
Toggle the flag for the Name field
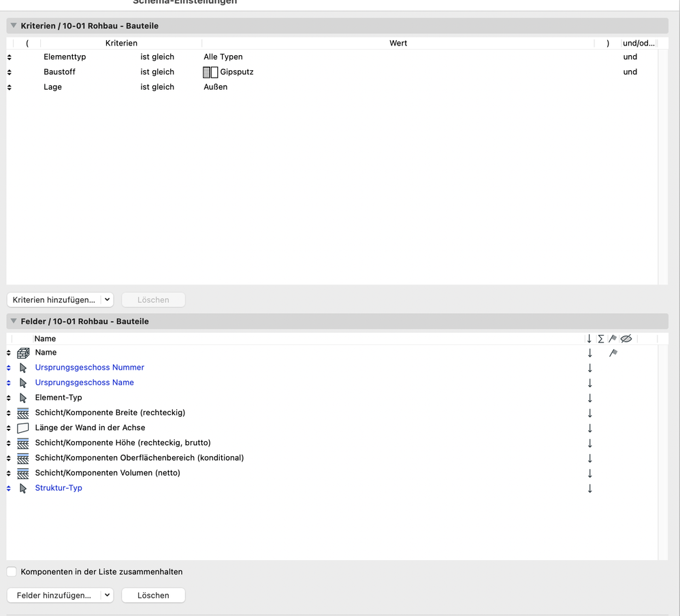613,353
